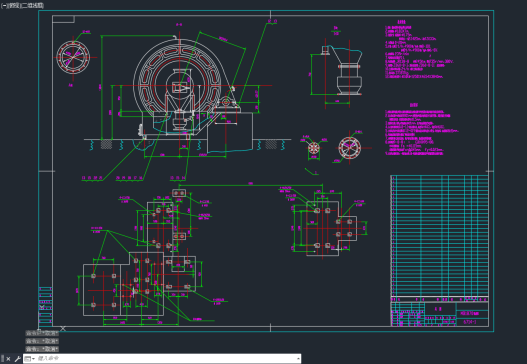Open recent commands dropdown in command line
This screenshot has width=527, height=364.
pyautogui.click(x=30, y=359)
